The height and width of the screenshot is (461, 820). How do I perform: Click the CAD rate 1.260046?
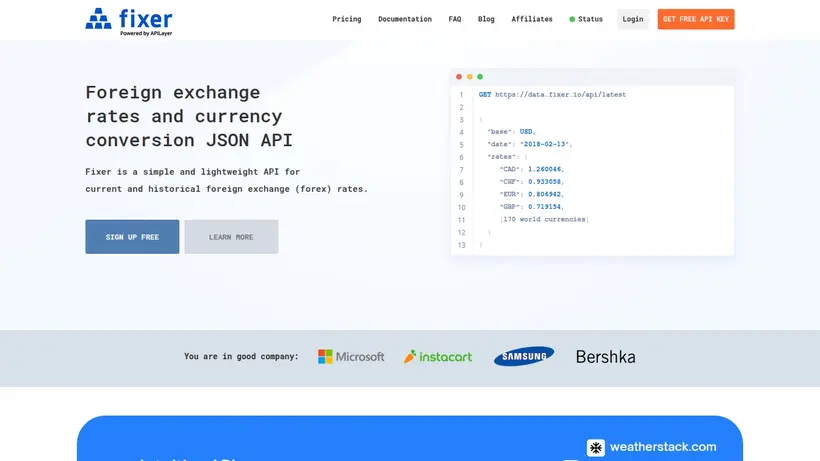click(x=544, y=169)
